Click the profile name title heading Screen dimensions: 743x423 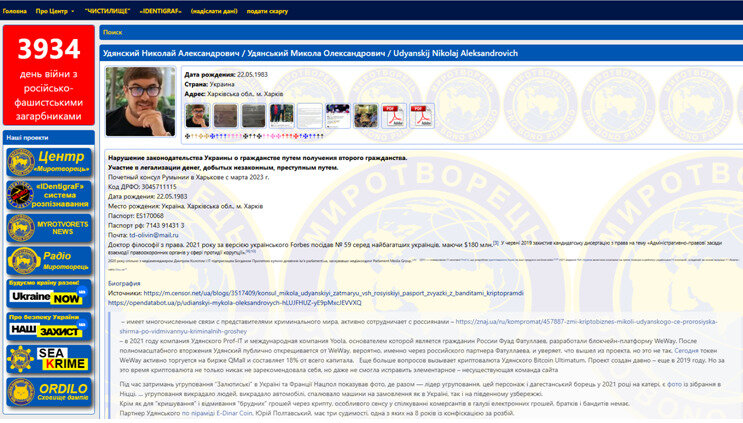pos(310,53)
